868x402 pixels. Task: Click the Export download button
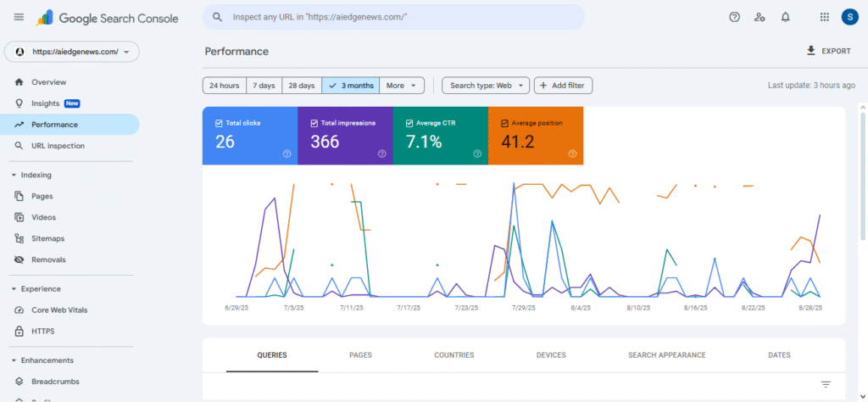pos(828,51)
